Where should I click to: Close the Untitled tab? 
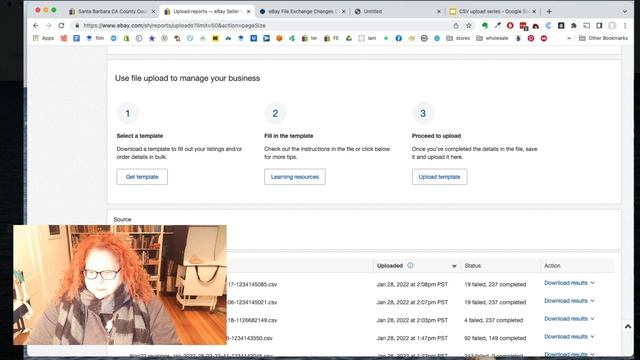pos(439,11)
